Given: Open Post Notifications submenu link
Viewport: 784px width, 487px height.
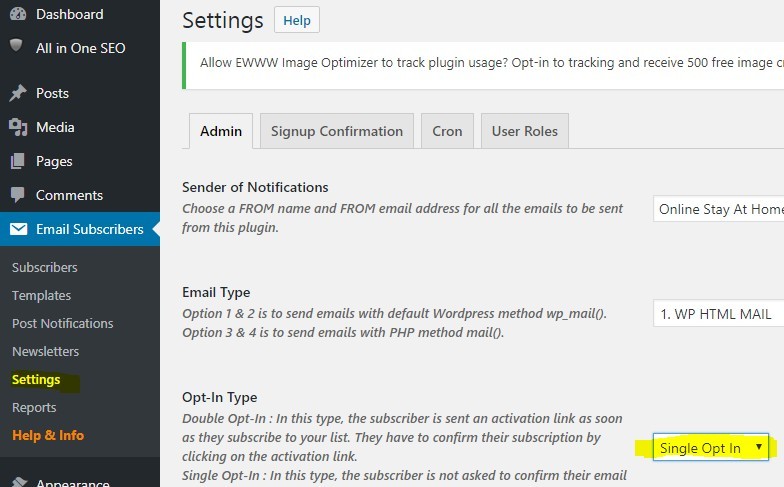Looking at the screenshot, I should pos(62,324).
